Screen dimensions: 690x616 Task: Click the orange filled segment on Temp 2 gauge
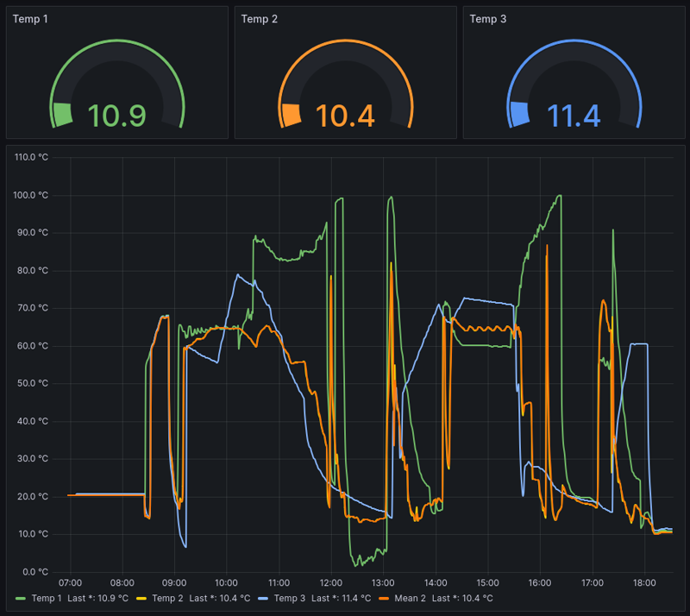click(x=290, y=114)
